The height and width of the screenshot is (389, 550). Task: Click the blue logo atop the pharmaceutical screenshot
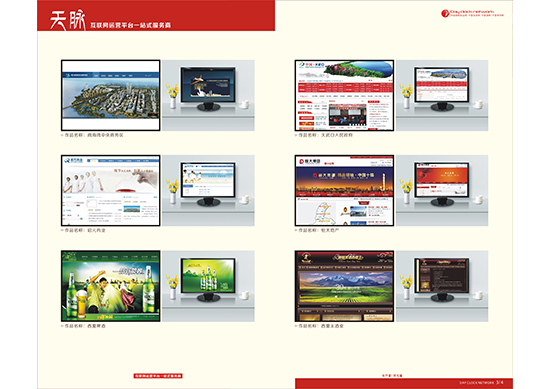coord(74,160)
